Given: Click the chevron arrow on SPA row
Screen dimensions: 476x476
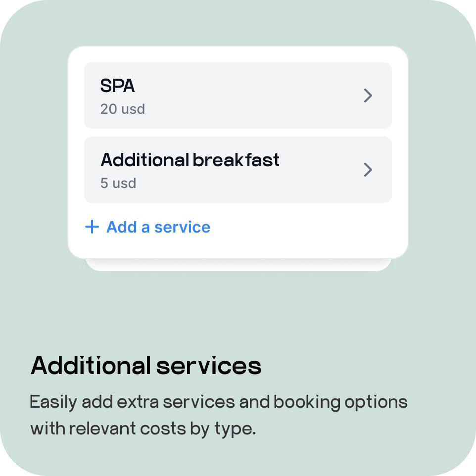Looking at the screenshot, I should (x=368, y=95).
